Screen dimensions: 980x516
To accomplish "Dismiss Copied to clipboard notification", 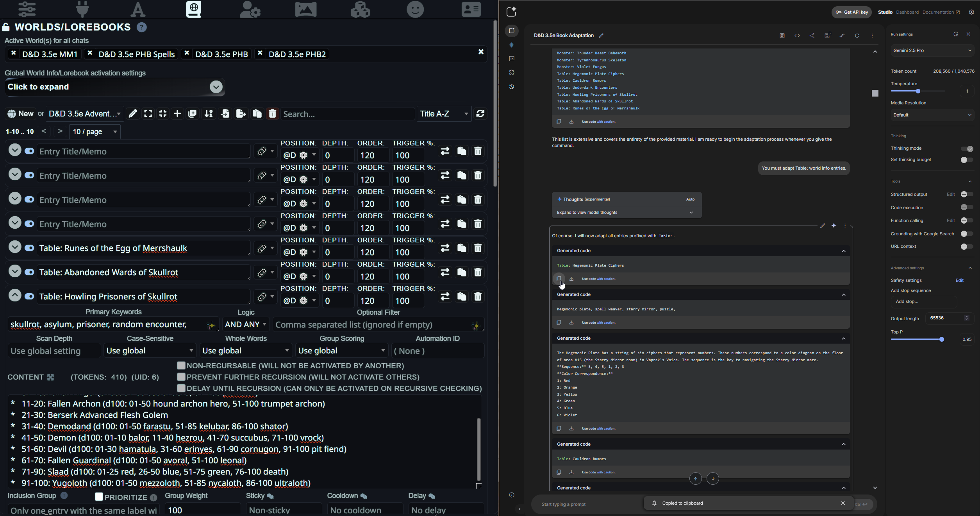I will pos(843,503).
